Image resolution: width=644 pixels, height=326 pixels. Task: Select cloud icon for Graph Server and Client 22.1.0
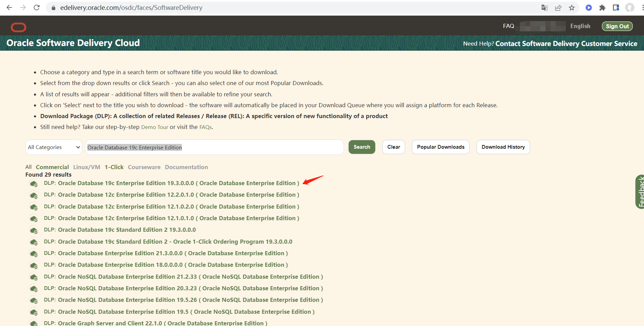coord(34,323)
